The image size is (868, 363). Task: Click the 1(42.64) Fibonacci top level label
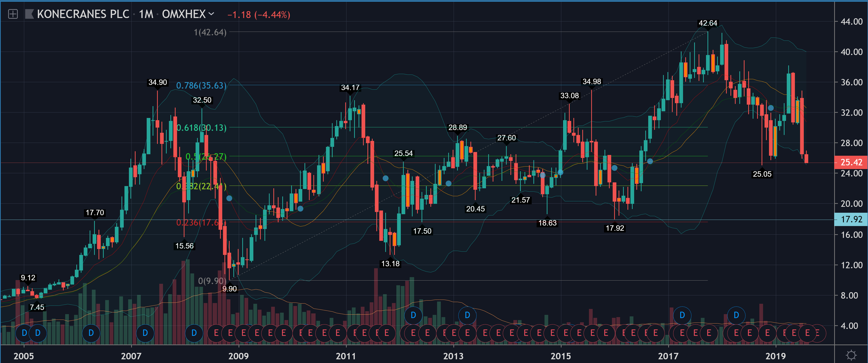(x=210, y=32)
